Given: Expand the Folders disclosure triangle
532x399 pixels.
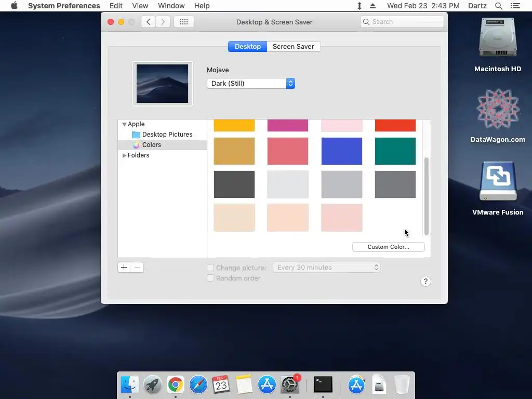Looking at the screenshot, I should coord(124,155).
